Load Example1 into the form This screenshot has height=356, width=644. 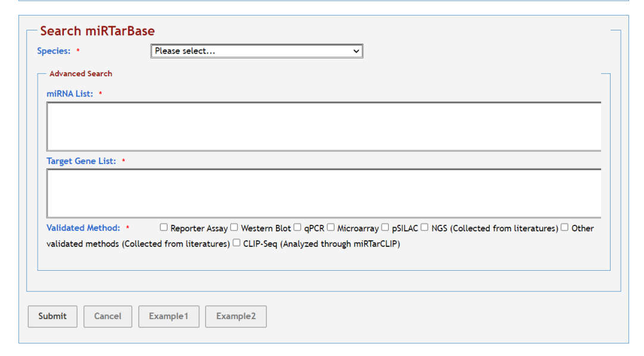169,317
